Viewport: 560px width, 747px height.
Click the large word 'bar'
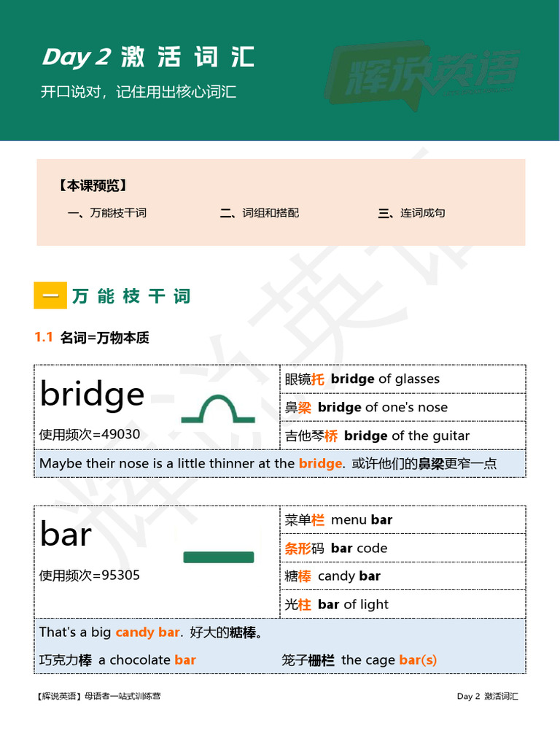pos(66,535)
